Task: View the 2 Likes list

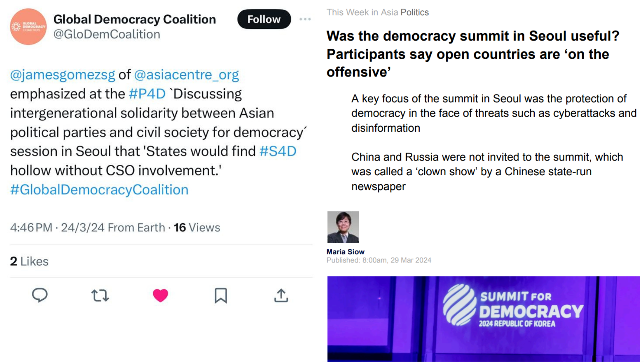Action: coord(29,261)
